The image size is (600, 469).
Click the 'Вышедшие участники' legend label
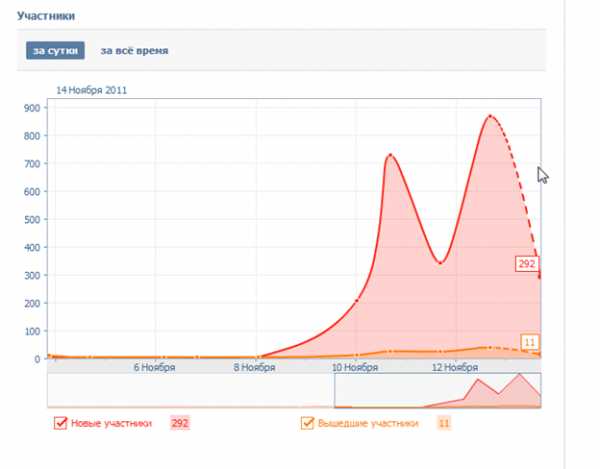(368, 423)
